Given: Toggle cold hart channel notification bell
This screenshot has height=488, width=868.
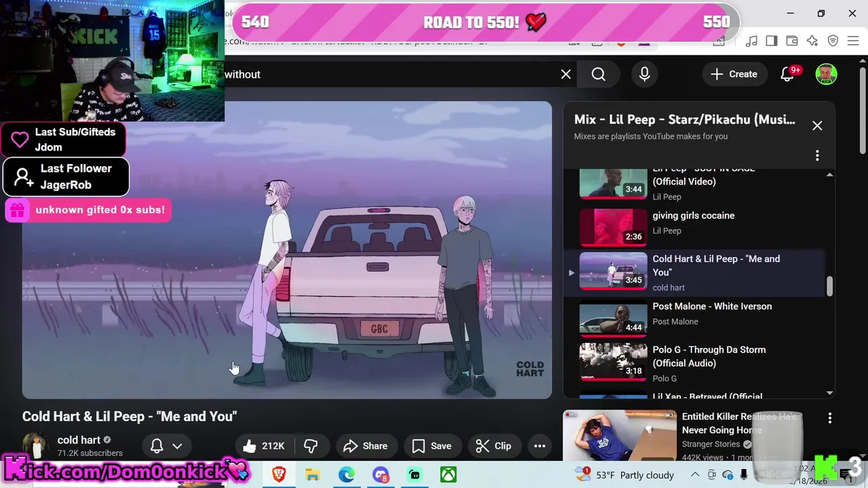Looking at the screenshot, I should pos(157,446).
